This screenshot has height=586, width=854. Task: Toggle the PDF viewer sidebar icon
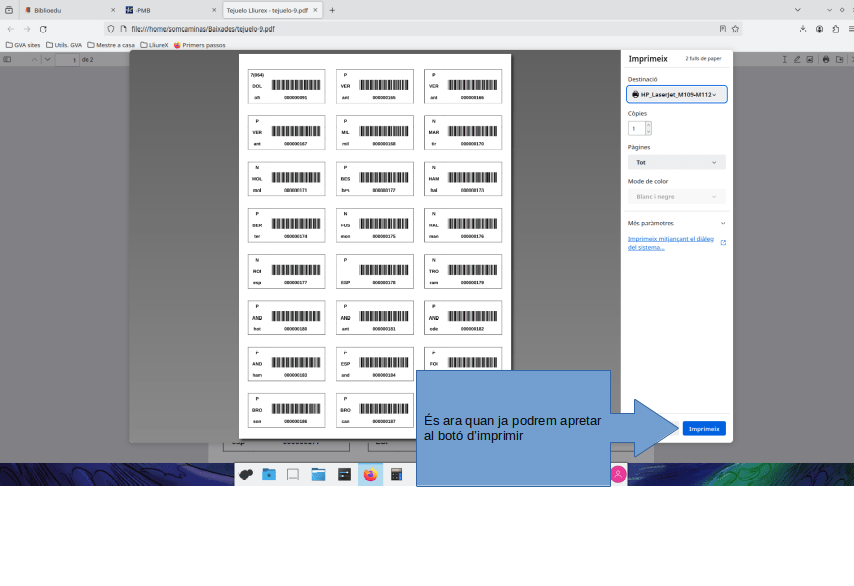point(7,59)
